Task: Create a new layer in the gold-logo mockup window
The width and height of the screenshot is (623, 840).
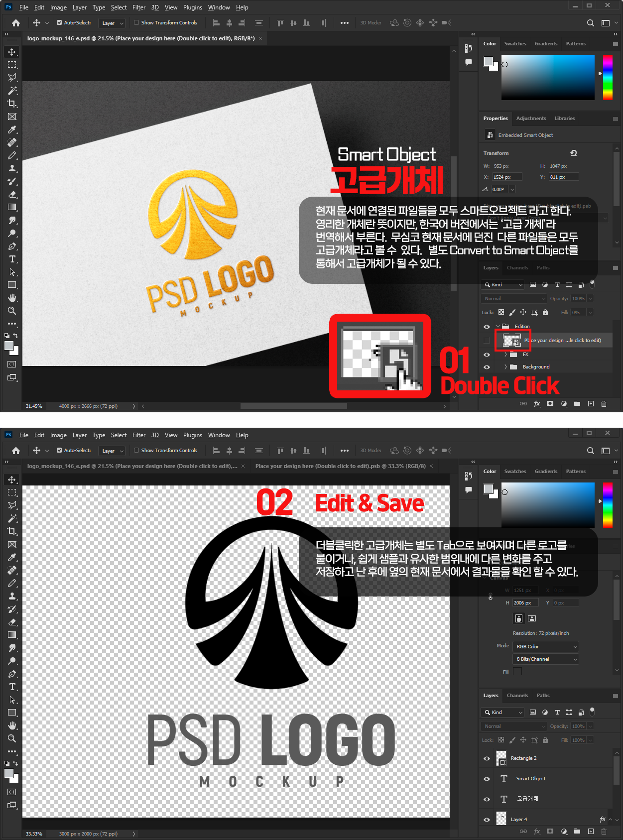Action: (591, 403)
